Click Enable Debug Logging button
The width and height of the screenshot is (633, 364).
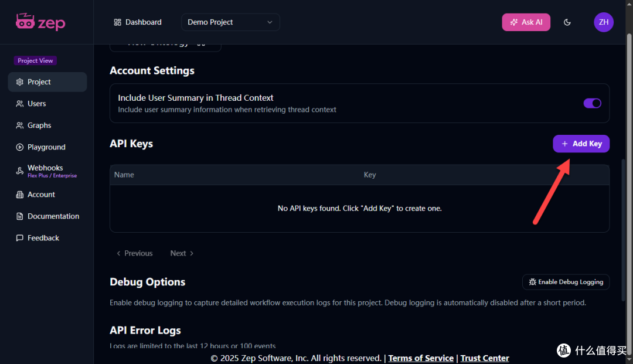point(566,282)
